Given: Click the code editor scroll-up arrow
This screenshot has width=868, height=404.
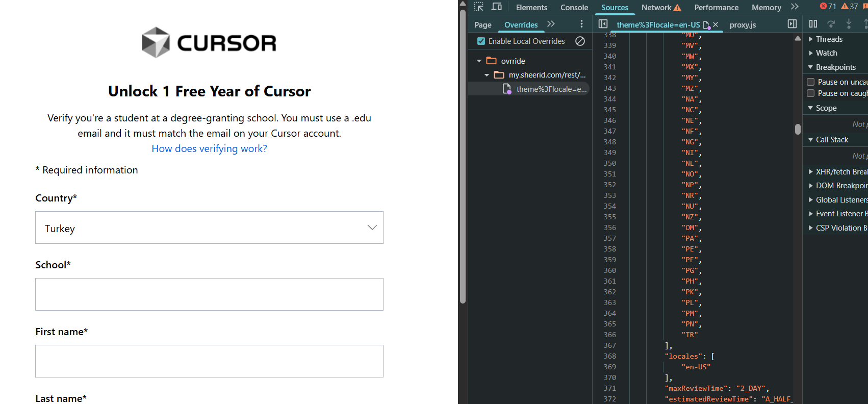Looking at the screenshot, I should [x=798, y=38].
